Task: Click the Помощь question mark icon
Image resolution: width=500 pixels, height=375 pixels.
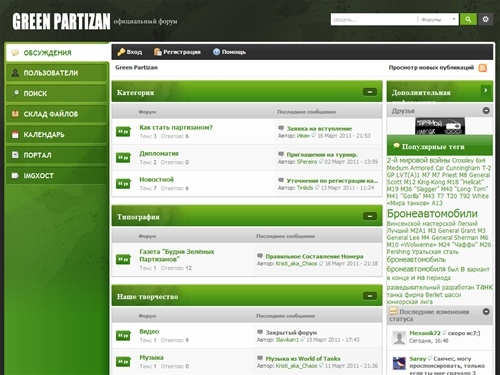Action: pos(217,52)
